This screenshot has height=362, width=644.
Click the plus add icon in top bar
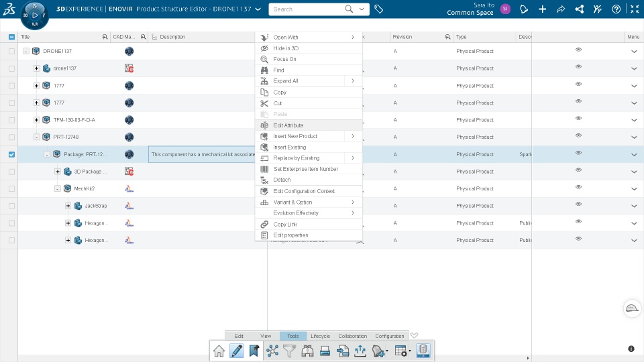[x=542, y=9]
